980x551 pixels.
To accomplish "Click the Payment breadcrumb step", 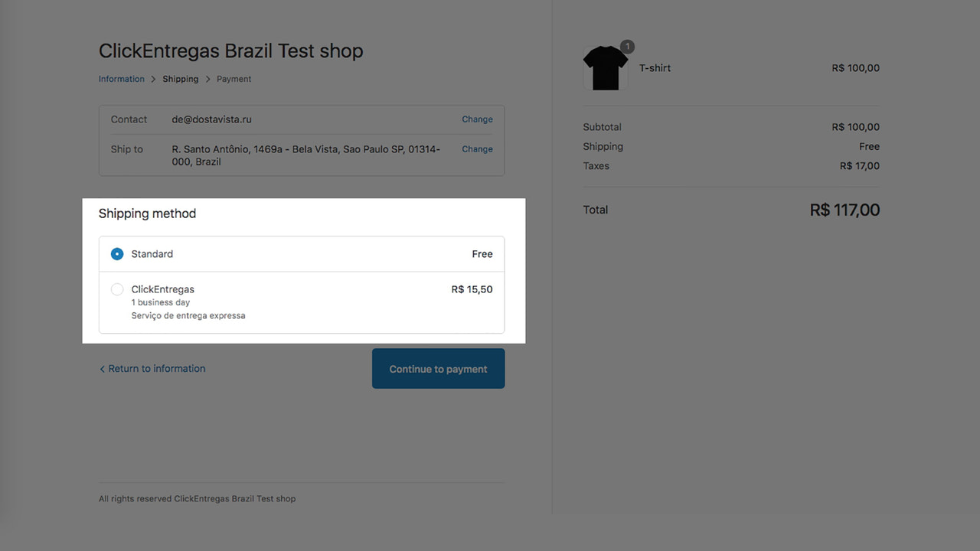I will point(234,79).
